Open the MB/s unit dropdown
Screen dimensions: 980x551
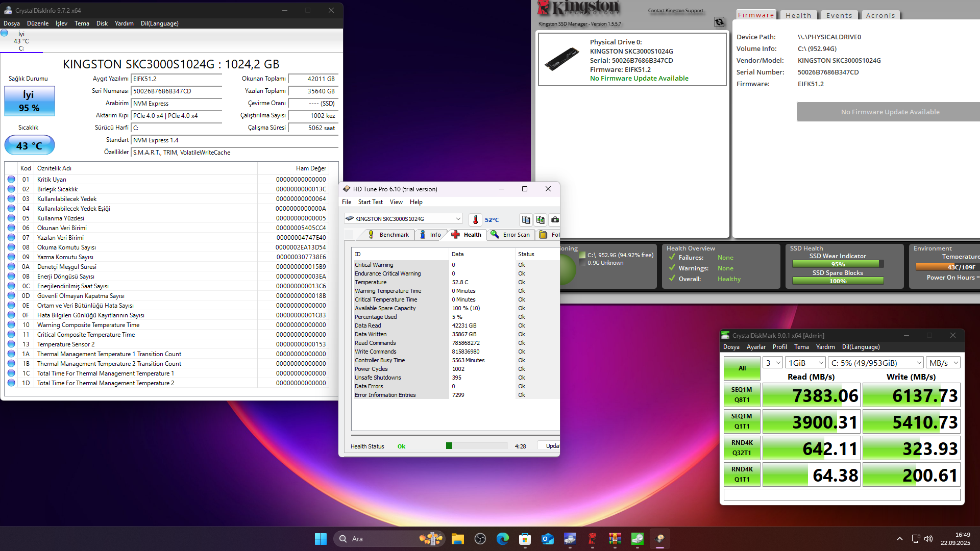[x=943, y=363]
